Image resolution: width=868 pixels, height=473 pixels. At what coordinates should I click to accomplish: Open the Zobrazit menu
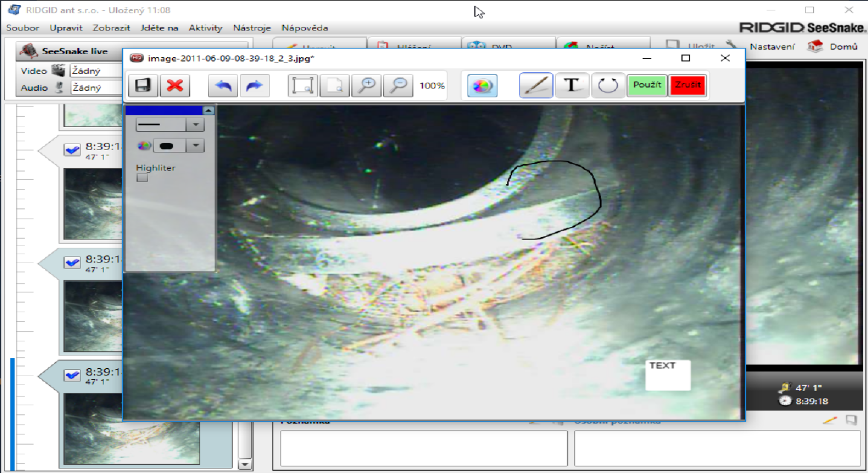(111, 28)
